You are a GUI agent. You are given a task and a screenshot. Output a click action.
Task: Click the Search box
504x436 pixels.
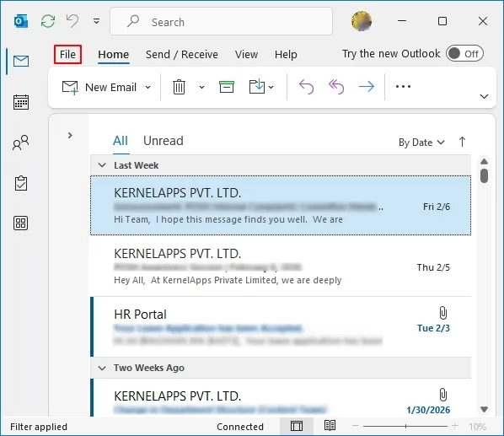pos(221,22)
